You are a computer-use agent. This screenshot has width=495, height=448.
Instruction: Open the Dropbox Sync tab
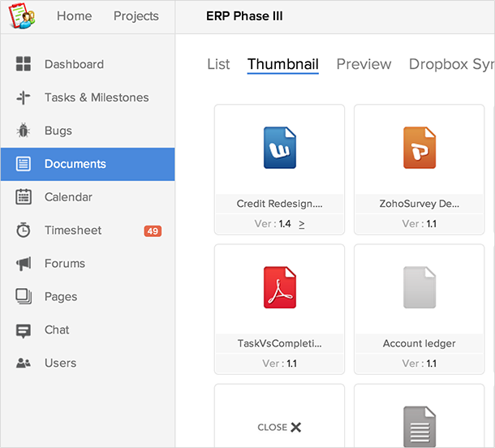coord(451,64)
